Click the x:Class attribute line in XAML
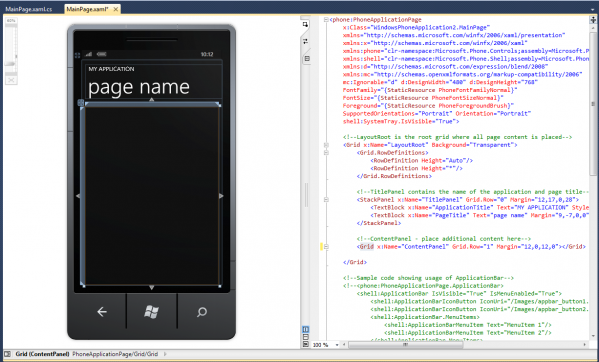The image size is (599, 362). [x=416, y=27]
